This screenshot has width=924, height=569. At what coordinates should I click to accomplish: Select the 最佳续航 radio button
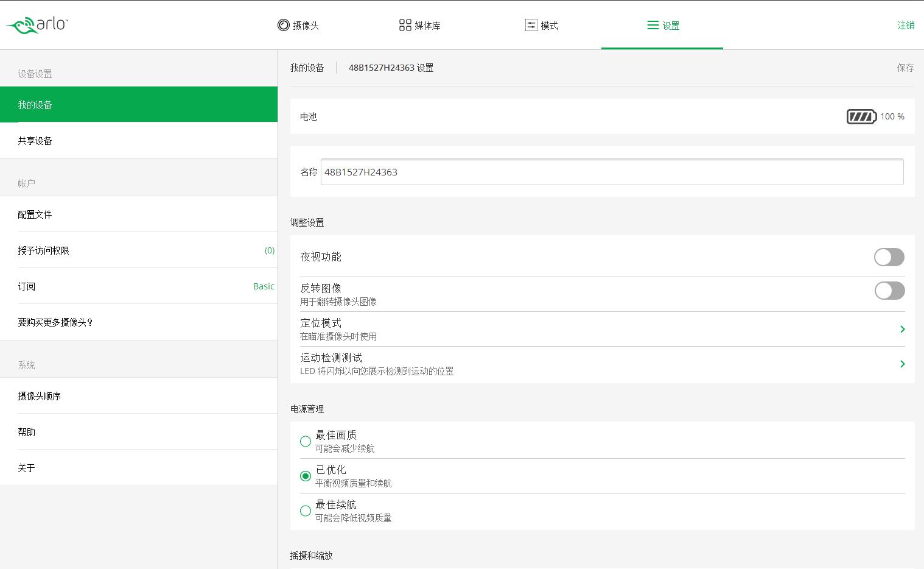click(306, 511)
